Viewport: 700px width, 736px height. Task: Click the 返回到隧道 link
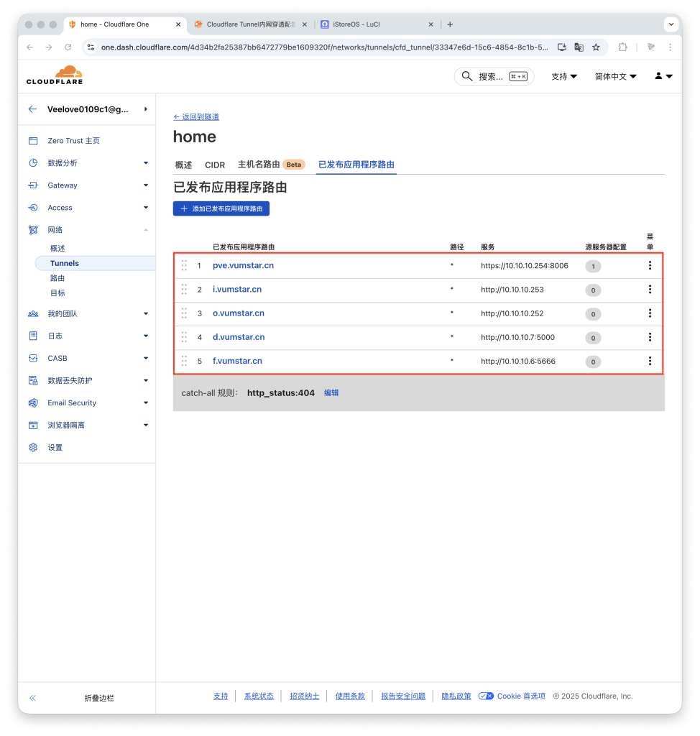tap(196, 116)
